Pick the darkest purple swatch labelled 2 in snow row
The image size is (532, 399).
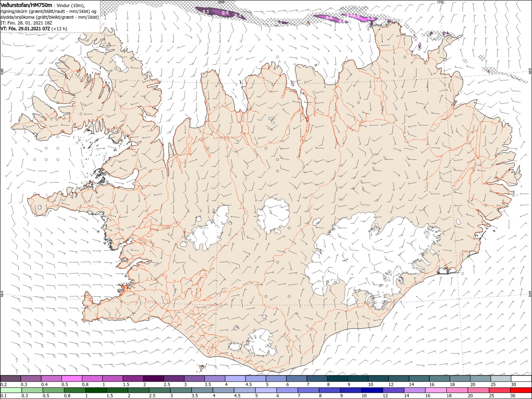153,378
